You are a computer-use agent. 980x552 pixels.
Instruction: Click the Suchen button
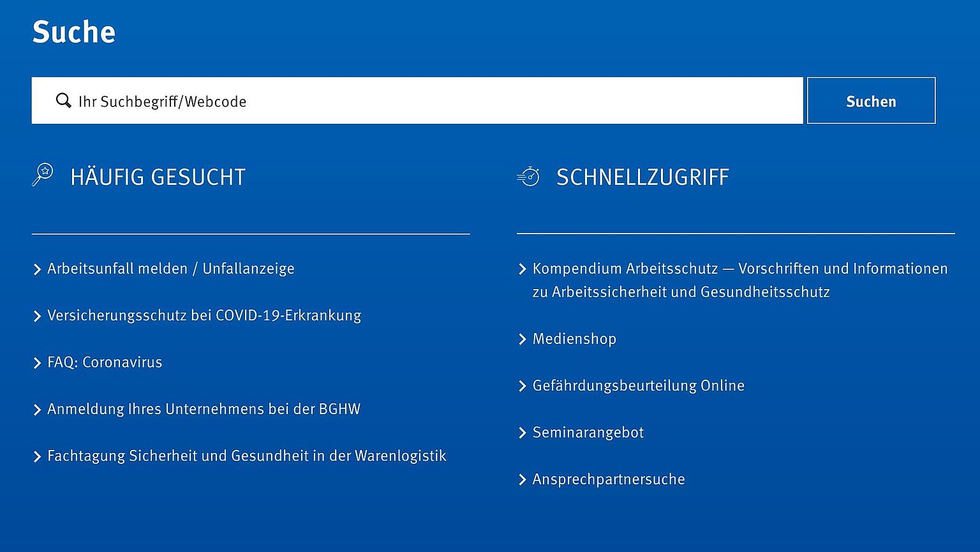[x=871, y=101]
